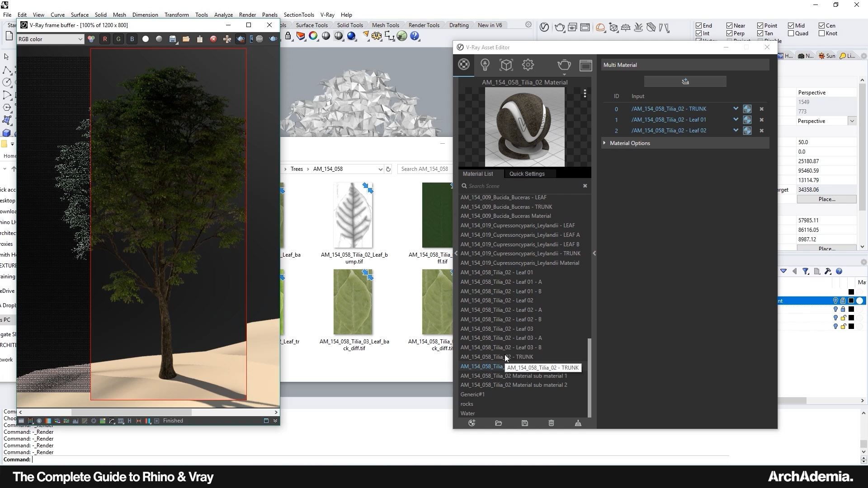Select rocks material in list
Viewport: 868px width, 488px height.
[467, 404]
